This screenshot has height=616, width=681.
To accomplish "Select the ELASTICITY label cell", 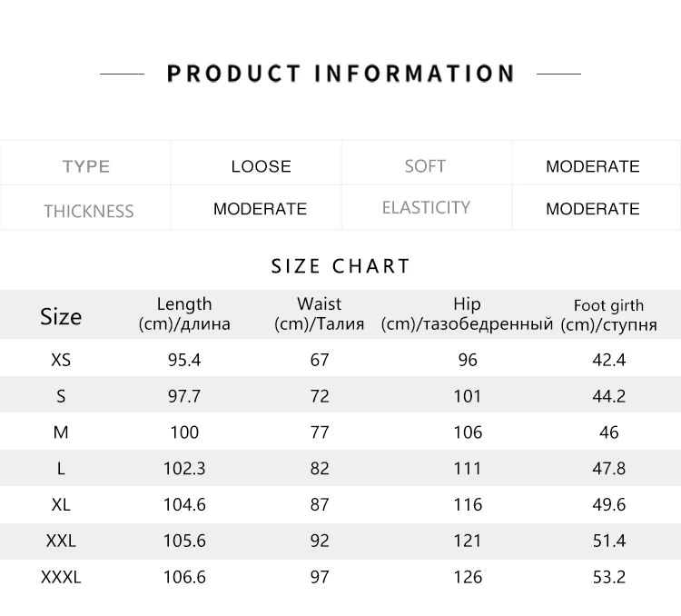I will [427, 208].
